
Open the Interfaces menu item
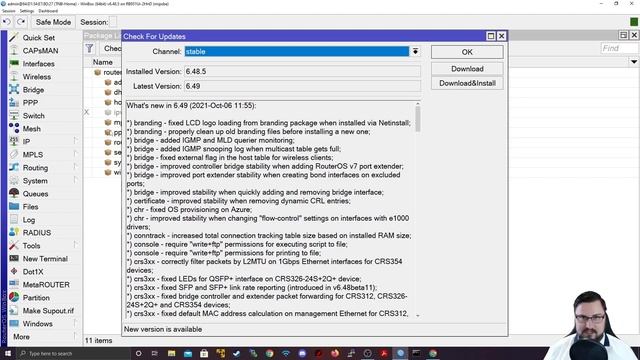pos(38,64)
